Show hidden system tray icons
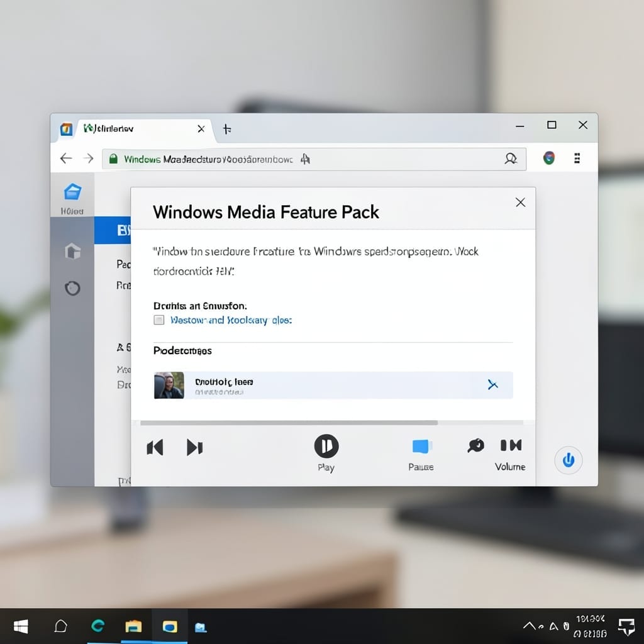 (x=529, y=626)
